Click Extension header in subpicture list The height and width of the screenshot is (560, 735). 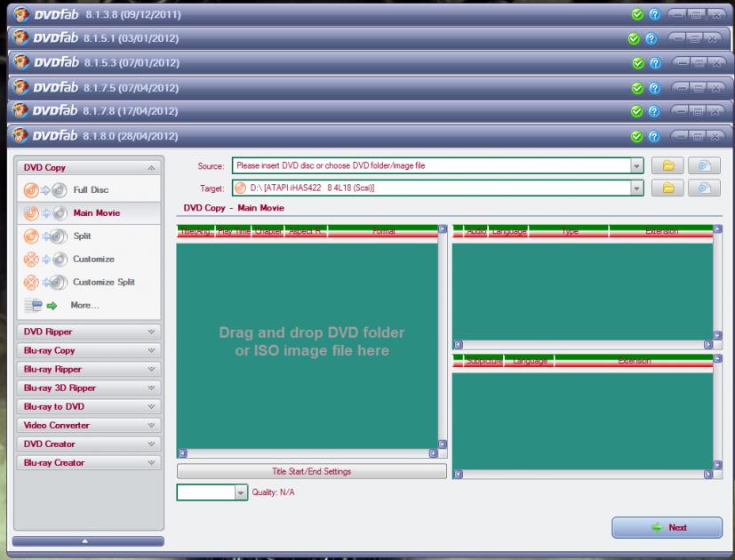click(634, 361)
